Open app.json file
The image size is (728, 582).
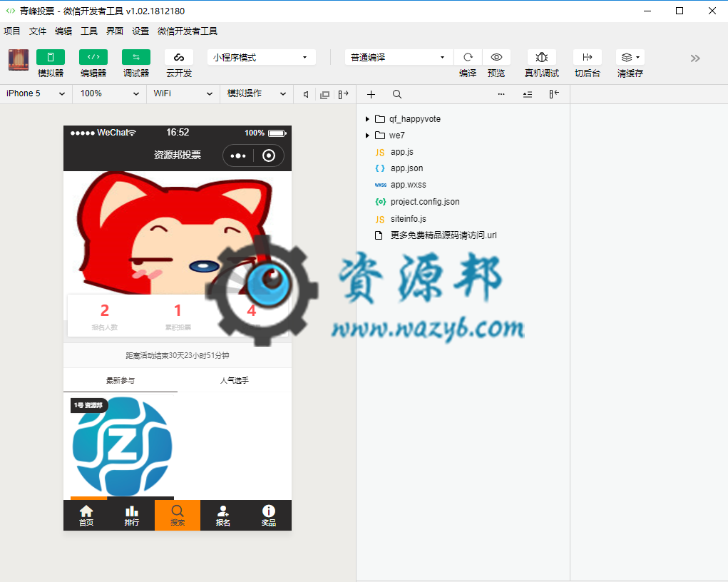pyautogui.click(x=406, y=168)
